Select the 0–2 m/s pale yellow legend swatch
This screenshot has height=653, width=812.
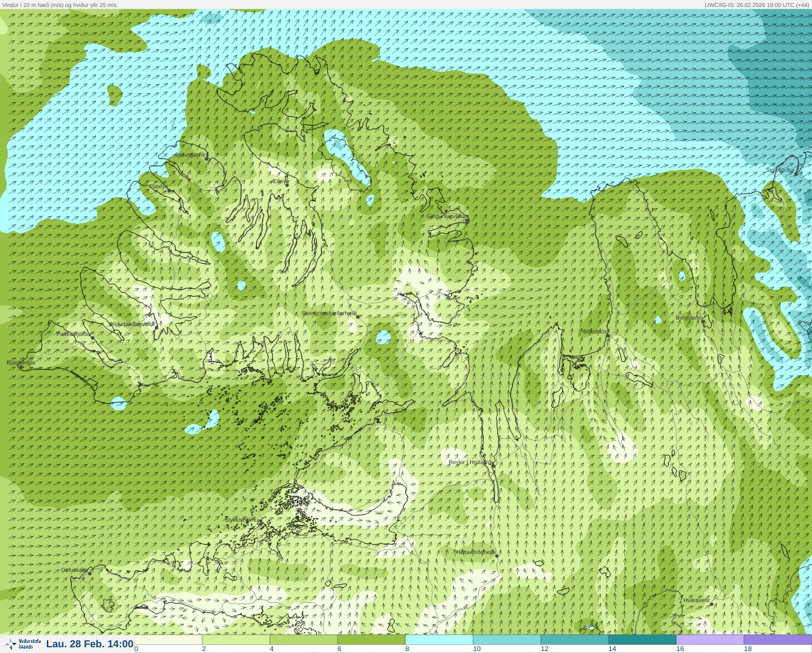[x=168, y=640]
